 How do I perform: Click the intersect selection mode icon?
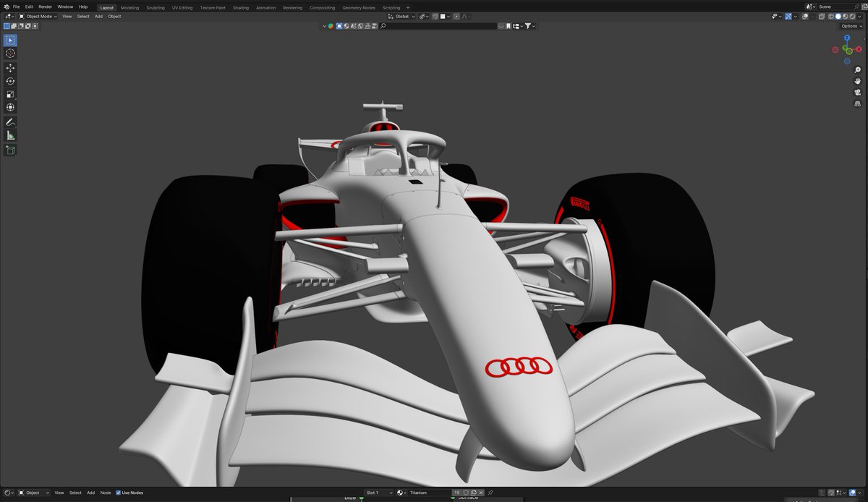click(35, 26)
